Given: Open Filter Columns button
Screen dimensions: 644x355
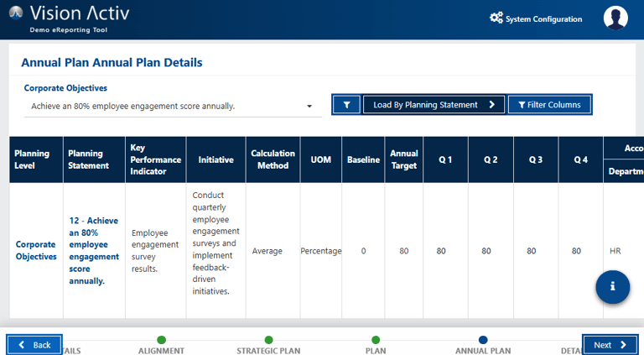Looking at the screenshot, I should pyautogui.click(x=549, y=105).
